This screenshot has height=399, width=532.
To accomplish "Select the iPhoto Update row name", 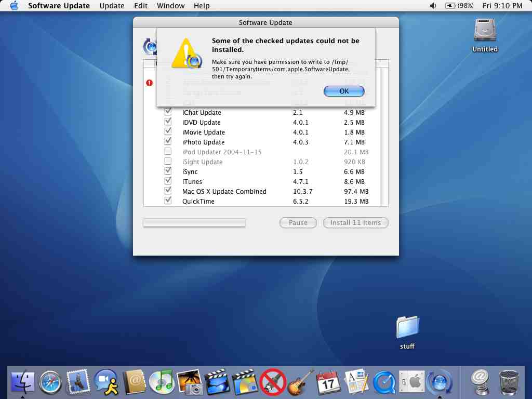I will (x=203, y=142).
